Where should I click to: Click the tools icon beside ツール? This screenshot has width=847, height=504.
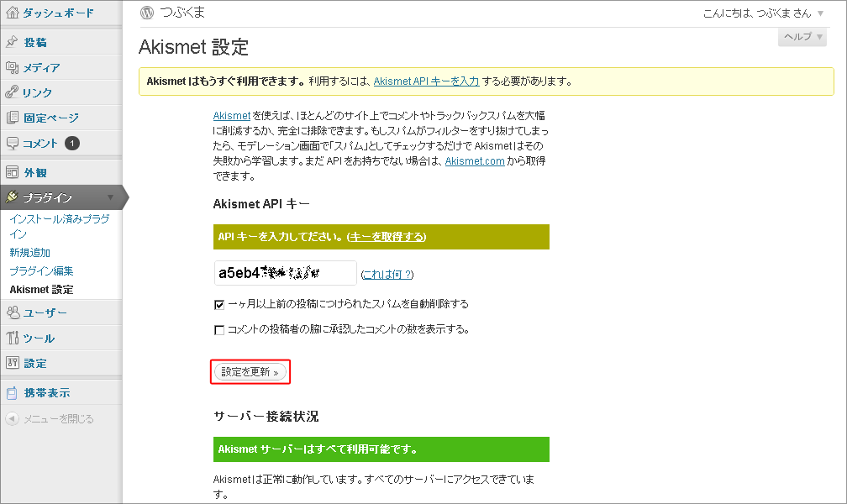12,338
